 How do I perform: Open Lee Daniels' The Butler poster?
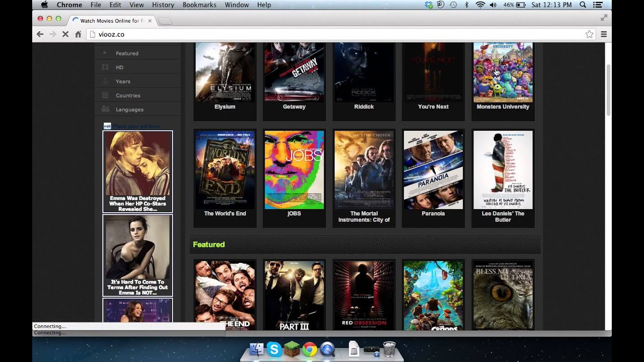[503, 170]
